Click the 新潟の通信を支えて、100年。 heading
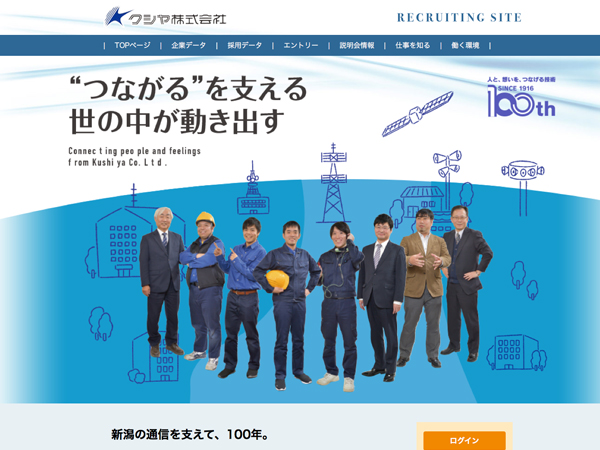This screenshot has width=600, height=450. coord(190,435)
